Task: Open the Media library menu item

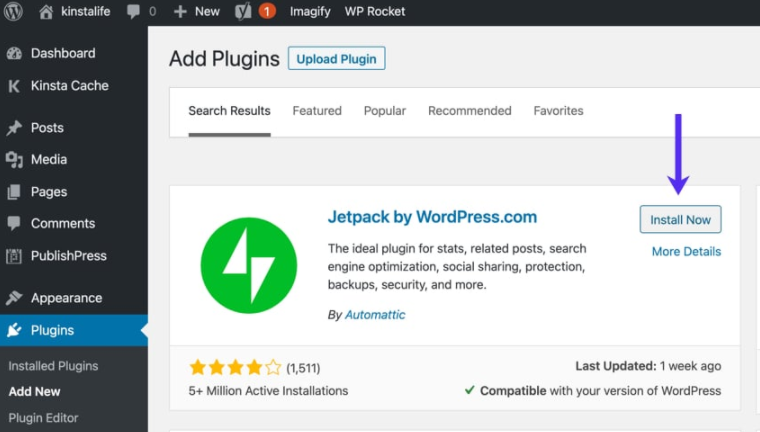Action: pos(48,160)
